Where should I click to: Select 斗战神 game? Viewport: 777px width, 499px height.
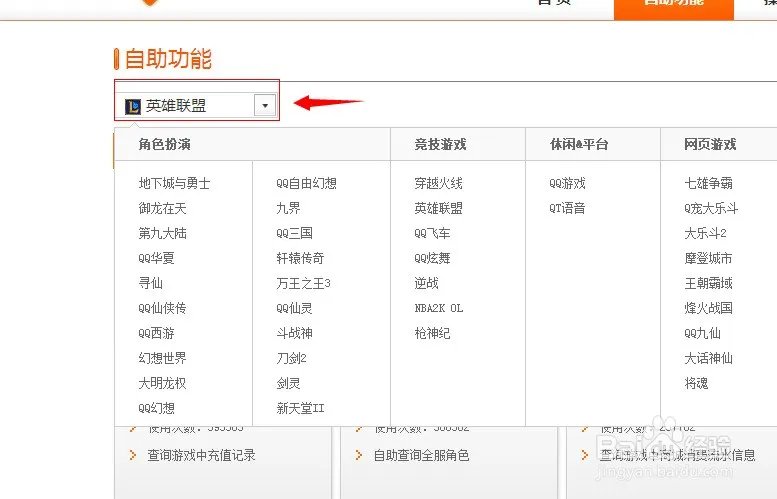click(294, 333)
